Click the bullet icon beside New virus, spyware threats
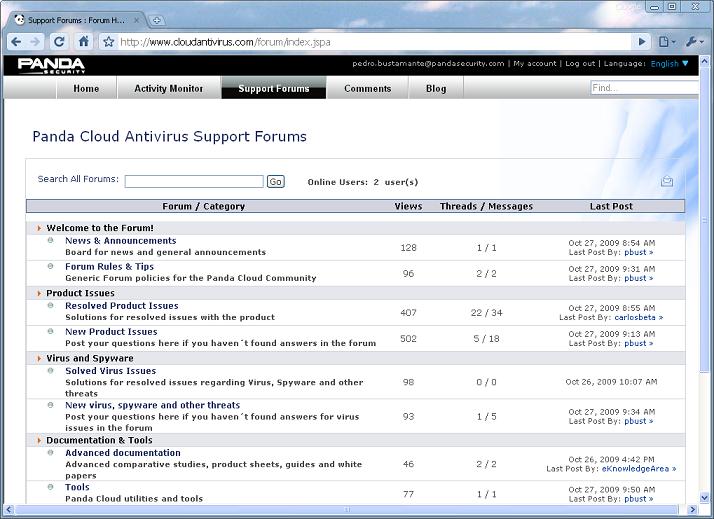714x519 pixels. 51,405
